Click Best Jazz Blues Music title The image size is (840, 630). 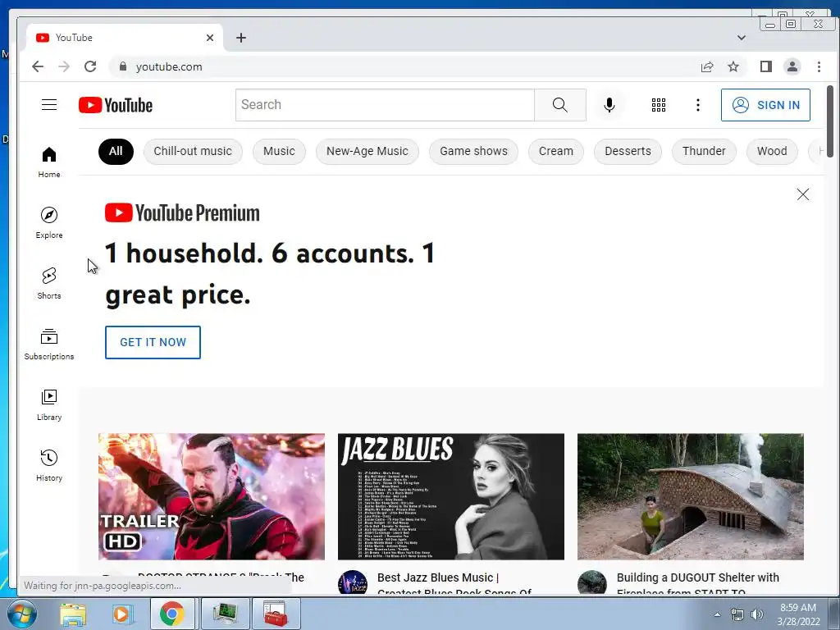pyautogui.click(x=454, y=583)
